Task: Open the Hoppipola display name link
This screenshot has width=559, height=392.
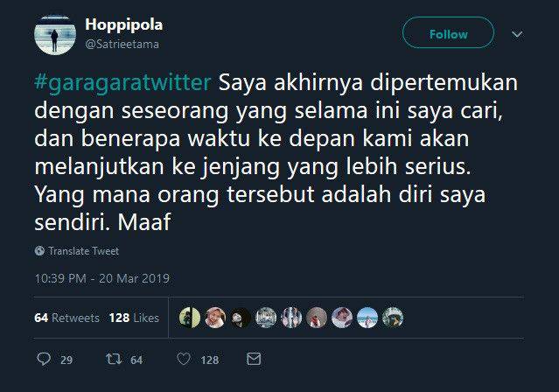Action: [x=123, y=24]
